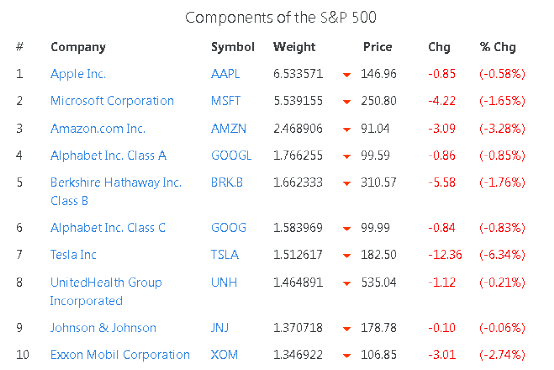This screenshot has width=554, height=370.
Task: Open the Exxon Mobil Corporation link
Action: [x=120, y=354]
